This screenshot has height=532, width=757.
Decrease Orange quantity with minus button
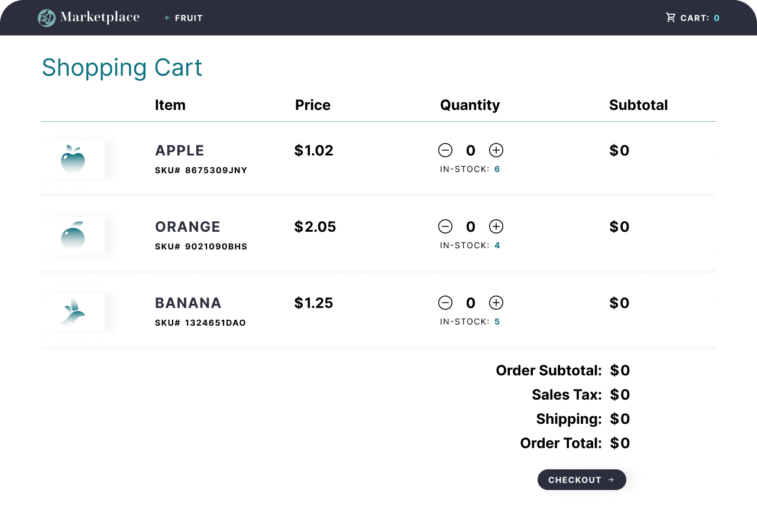click(x=445, y=226)
